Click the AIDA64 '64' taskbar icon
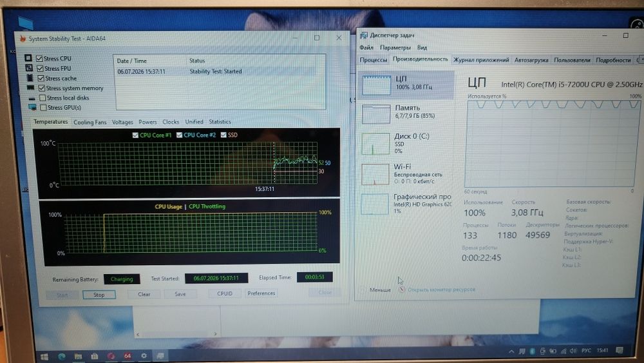Image resolution: width=644 pixels, height=363 pixels. (128, 356)
